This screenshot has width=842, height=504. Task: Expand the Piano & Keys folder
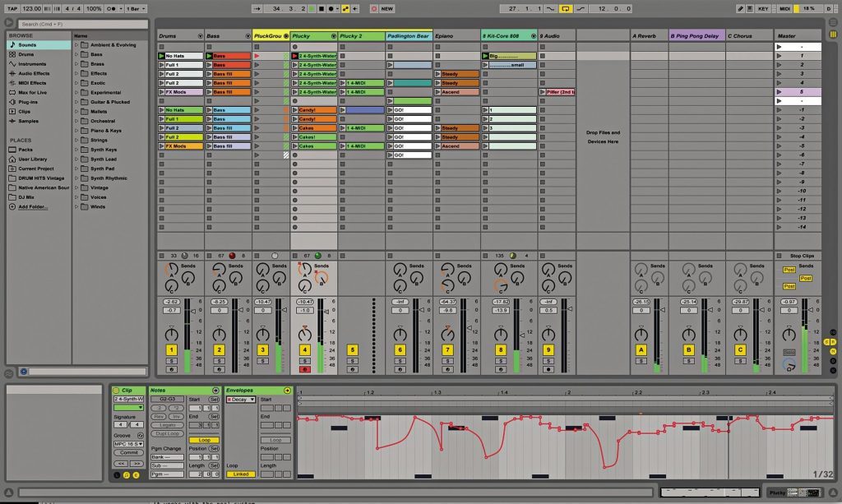[x=76, y=131]
